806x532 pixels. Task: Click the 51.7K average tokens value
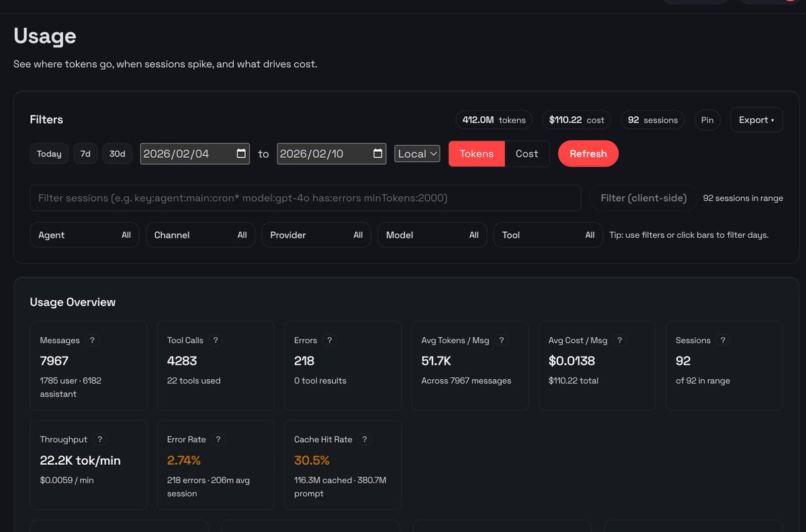point(437,361)
